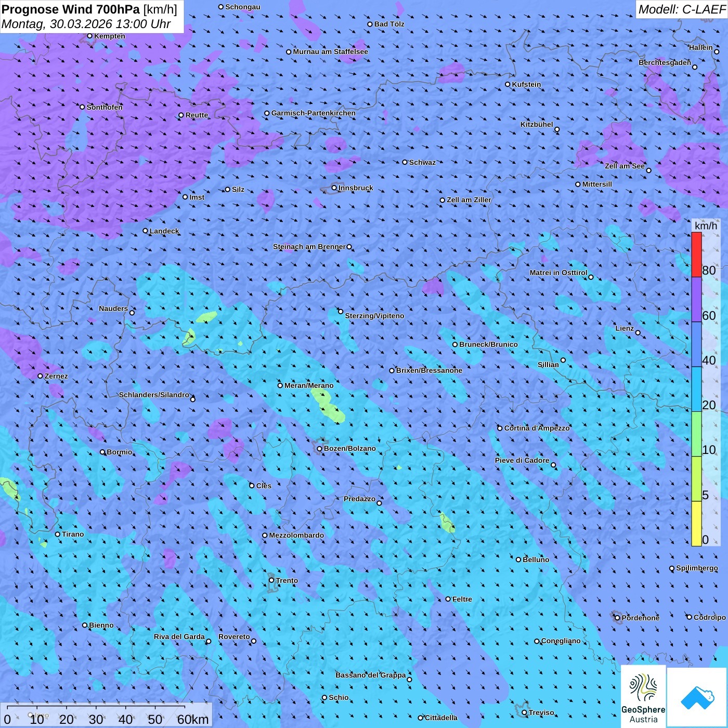Screen dimensions: 728x728
Task: Click the Codroipo label
Action: tap(710, 617)
